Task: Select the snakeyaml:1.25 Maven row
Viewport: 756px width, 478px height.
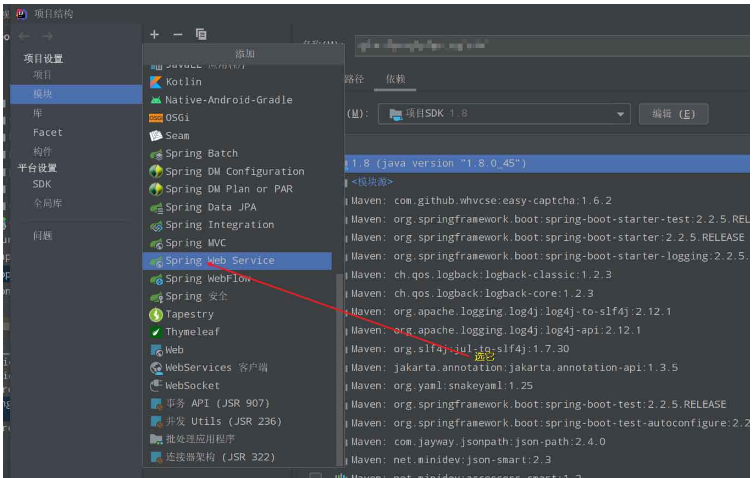Action: pos(547,386)
